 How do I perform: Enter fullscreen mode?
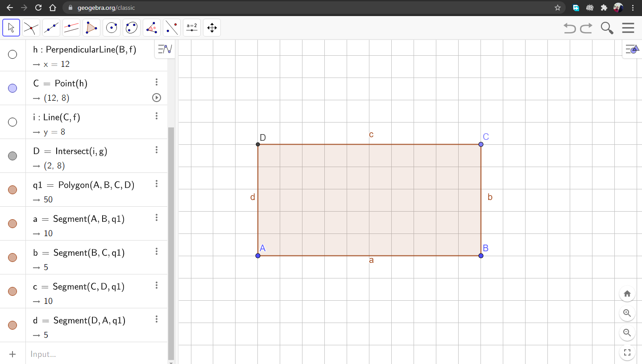click(x=627, y=353)
